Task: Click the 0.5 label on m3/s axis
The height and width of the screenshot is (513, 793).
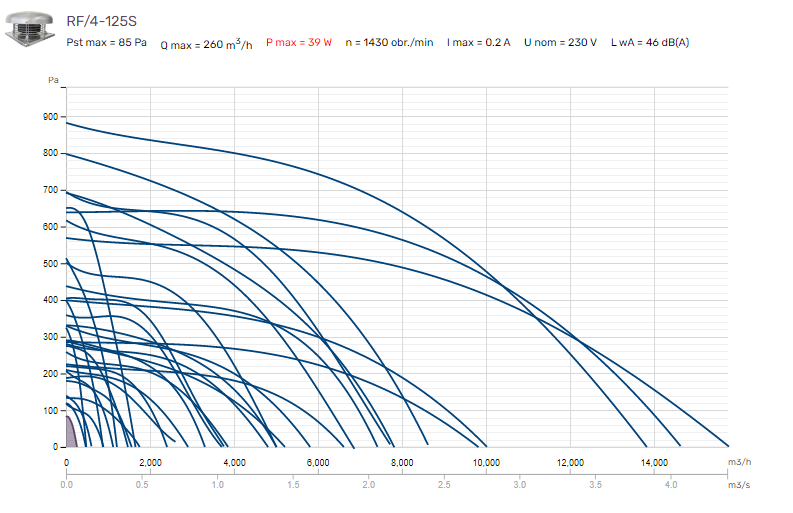Action: pyautogui.click(x=142, y=485)
